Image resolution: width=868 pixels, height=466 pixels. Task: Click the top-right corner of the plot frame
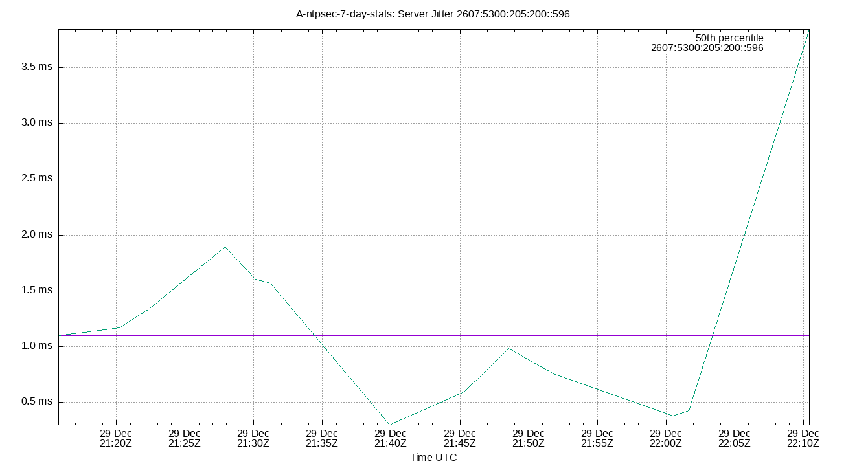coord(811,29)
